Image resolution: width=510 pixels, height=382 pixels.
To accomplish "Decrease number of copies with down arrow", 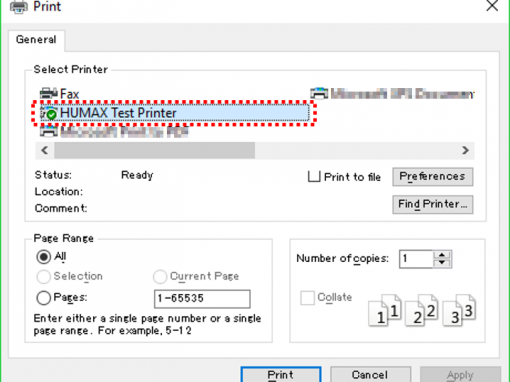I will (442, 263).
